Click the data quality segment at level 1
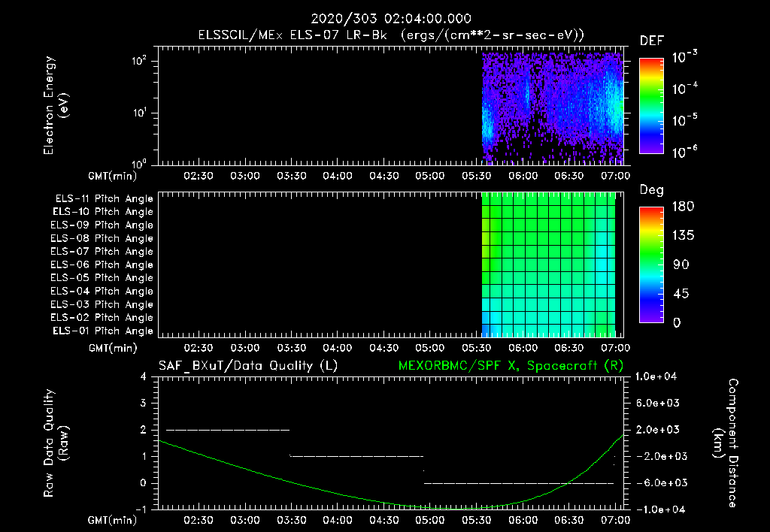 pyautogui.click(x=356, y=456)
